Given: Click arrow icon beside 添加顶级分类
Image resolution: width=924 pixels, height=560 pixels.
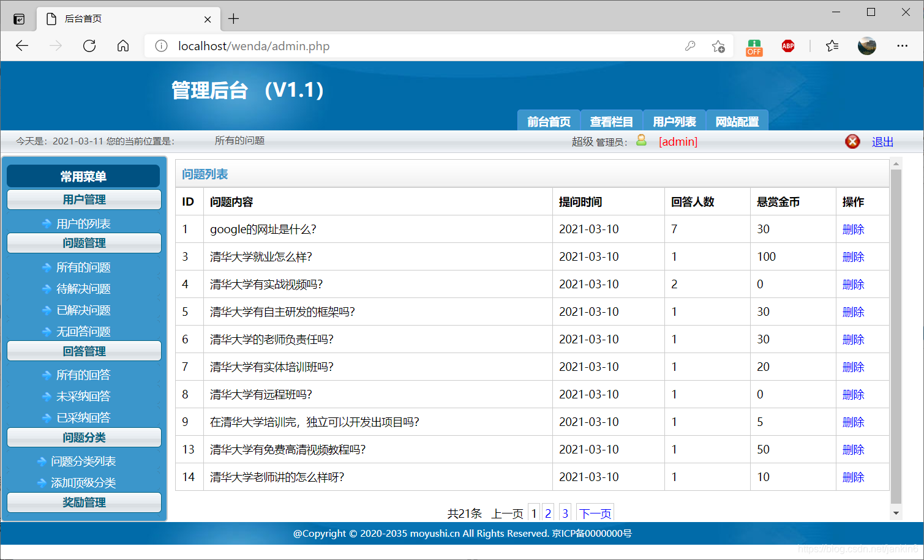Looking at the screenshot, I should click(42, 483).
